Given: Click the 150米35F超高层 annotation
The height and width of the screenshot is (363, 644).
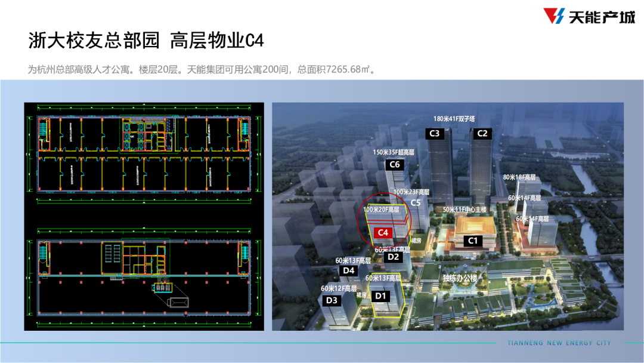Looking at the screenshot, I should pyautogui.click(x=394, y=152).
